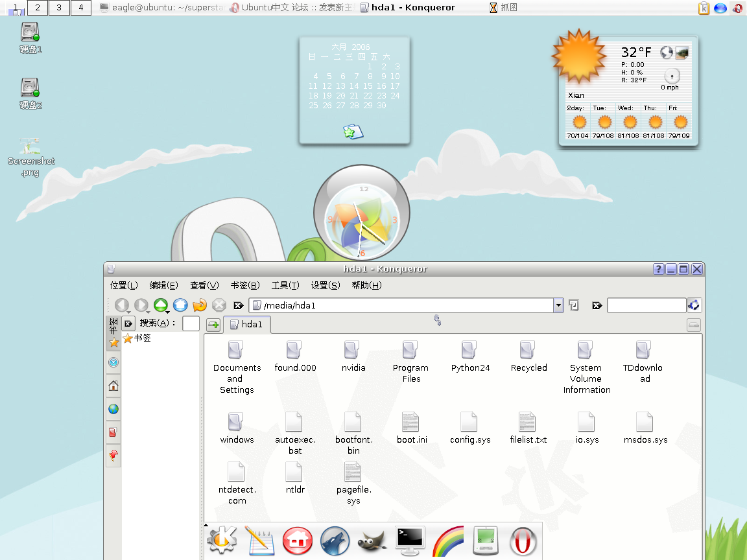Viewport: 747px width, 560px height.
Task: Launch GIMP from the dock
Action: [x=372, y=541]
